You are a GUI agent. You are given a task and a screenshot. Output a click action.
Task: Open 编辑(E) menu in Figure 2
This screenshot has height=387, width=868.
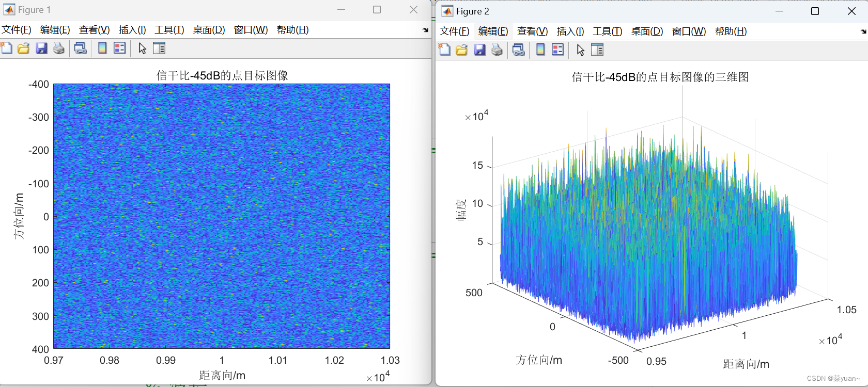[493, 31]
